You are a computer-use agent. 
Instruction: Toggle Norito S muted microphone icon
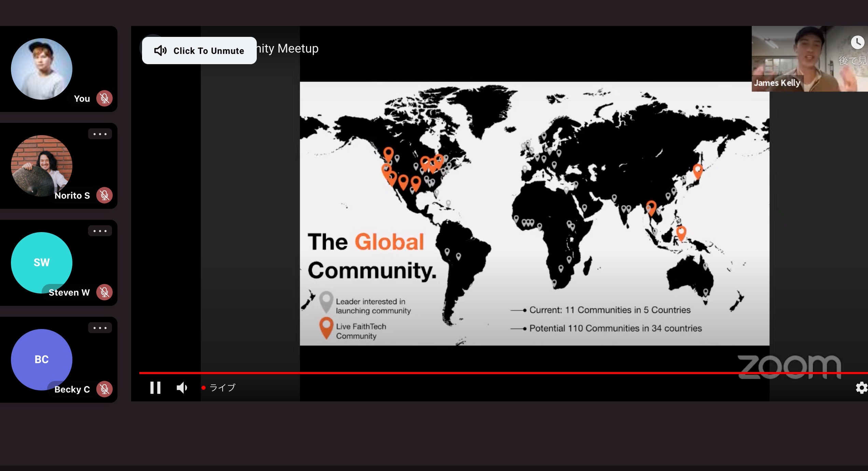104,196
